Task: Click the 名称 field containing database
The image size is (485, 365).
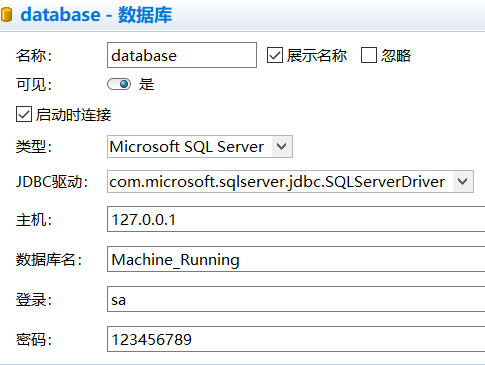Action: (x=182, y=55)
